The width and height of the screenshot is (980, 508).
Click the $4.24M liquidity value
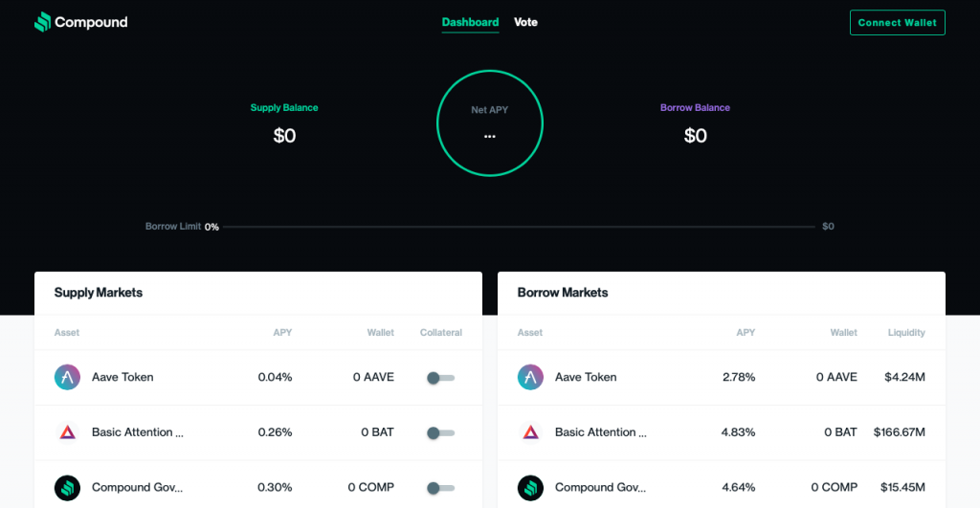(905, 377)
